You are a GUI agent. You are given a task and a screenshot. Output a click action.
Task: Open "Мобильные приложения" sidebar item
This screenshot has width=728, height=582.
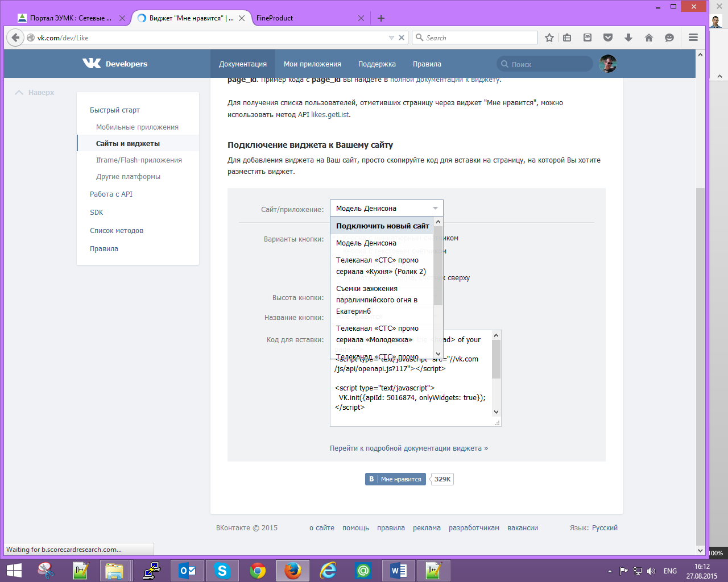click(x=137, y=127)
